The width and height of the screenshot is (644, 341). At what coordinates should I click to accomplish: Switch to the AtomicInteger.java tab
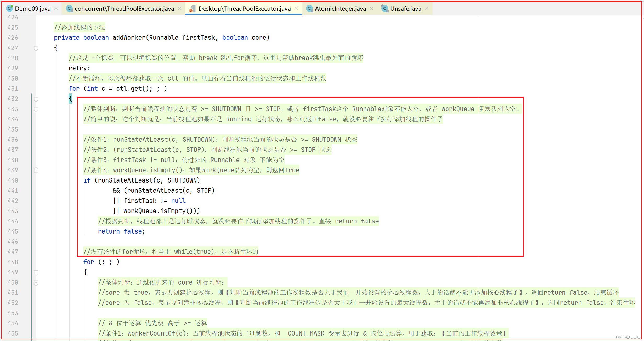click(x=340, y=9)
